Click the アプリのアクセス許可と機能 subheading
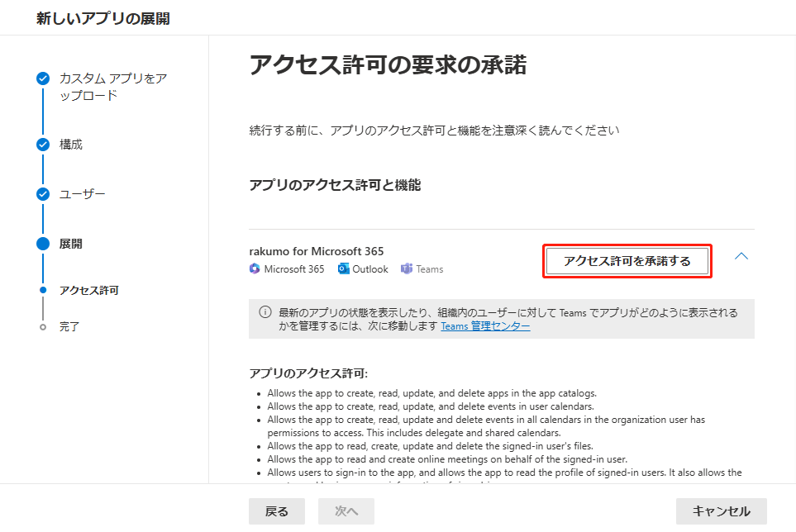This screenshot has width=796, height=532. click(x=335, y=185)
